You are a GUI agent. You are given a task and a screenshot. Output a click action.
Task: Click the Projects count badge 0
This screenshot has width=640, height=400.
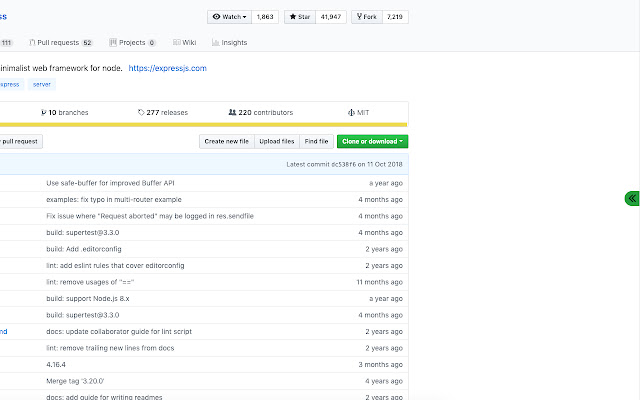(152, 42)
